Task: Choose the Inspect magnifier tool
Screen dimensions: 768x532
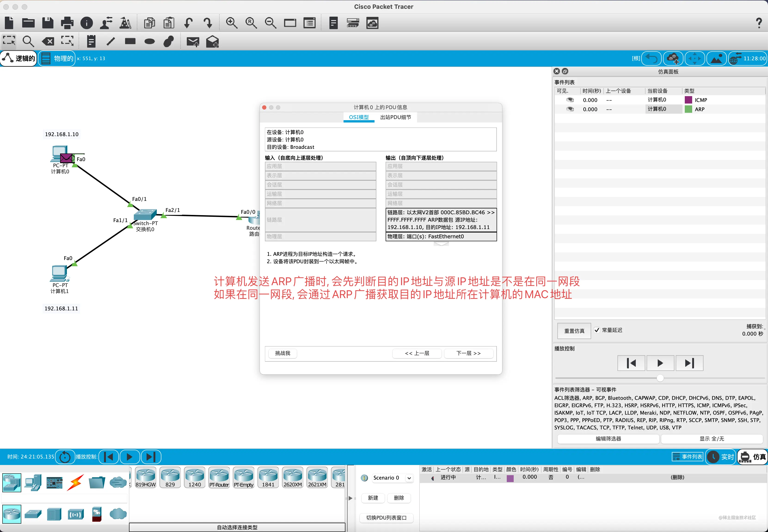Action: [28, 41]
